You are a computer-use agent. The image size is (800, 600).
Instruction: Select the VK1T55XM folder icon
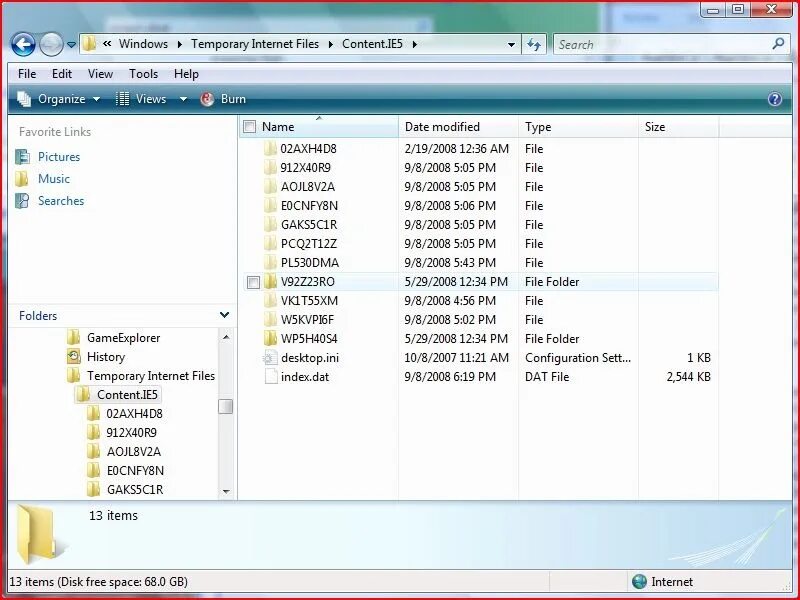pos(270,301)
